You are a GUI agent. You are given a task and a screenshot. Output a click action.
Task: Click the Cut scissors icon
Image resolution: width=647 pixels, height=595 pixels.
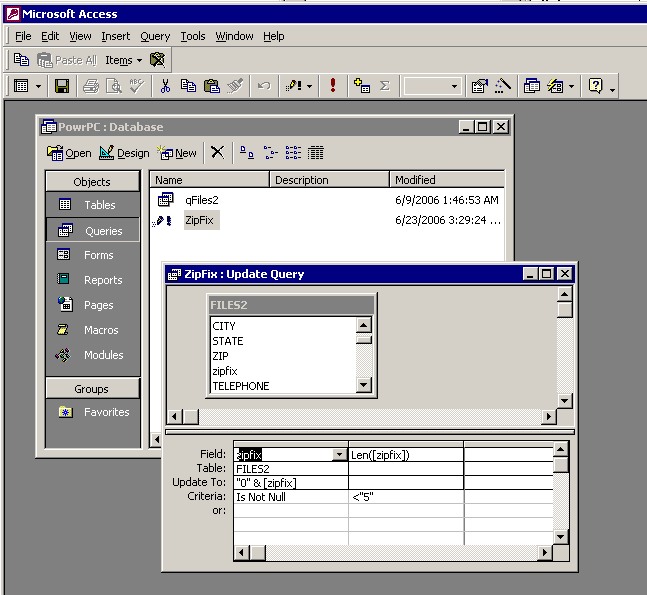[165, 86]
